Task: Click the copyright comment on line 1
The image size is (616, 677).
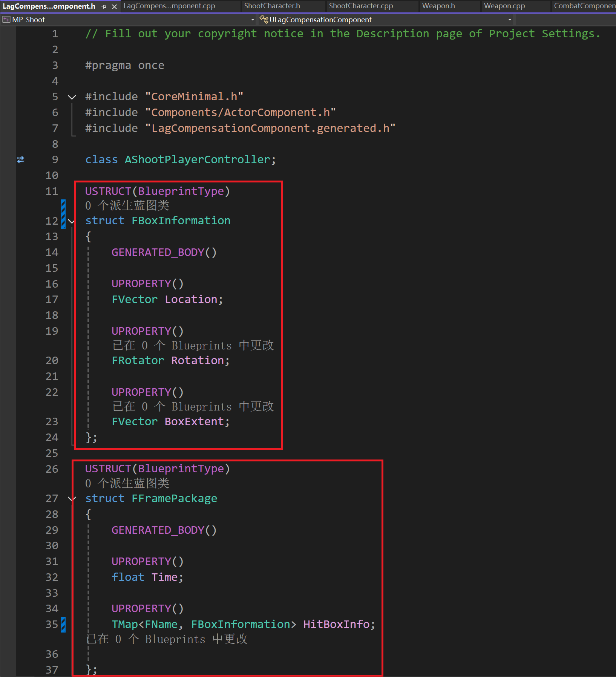Action: click(343, 34)
